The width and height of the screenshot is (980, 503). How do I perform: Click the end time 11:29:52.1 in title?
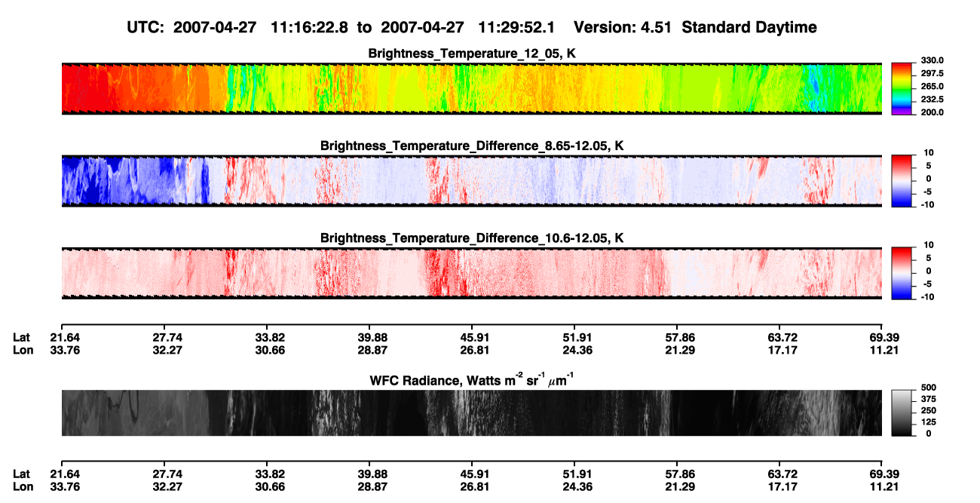517,28
